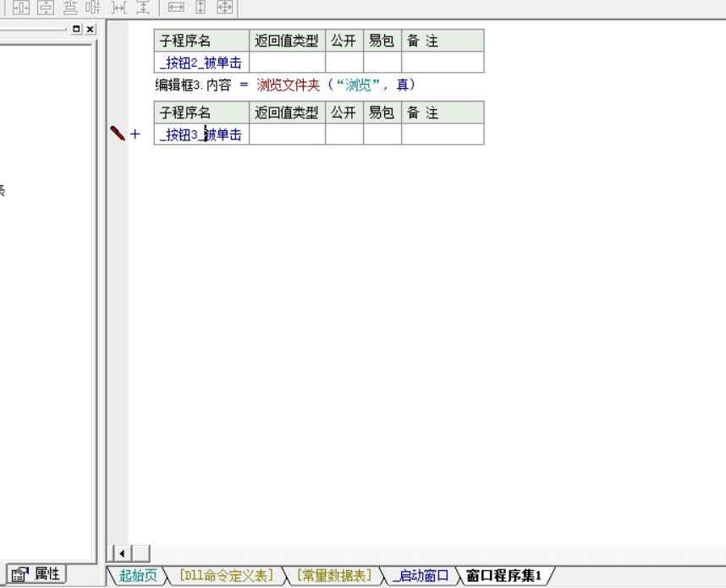This screenshot has width=726, height=588.
Task: Click the plus sign beside _按钮3_被单击
Action: click(135, 135)
